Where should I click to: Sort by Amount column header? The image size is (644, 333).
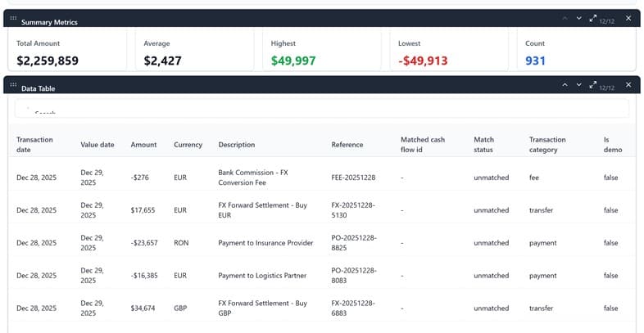click(x=143, y=145)
